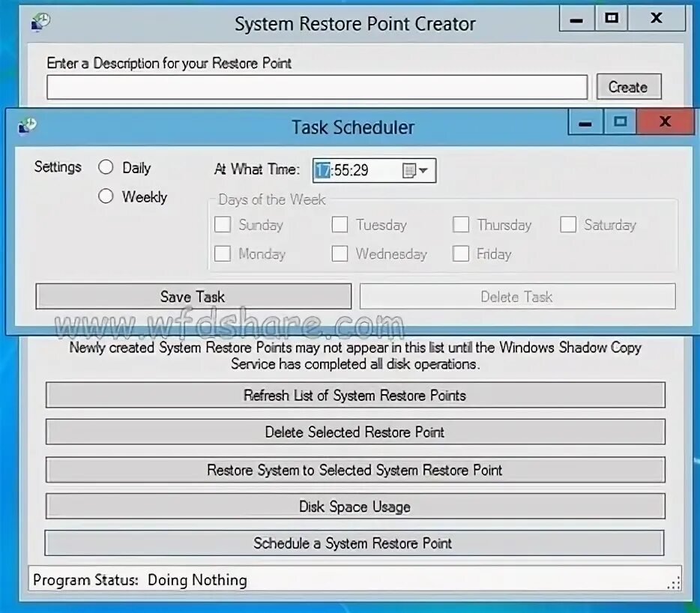Minimize the System Restore Point Creator window

click(576, 19)
